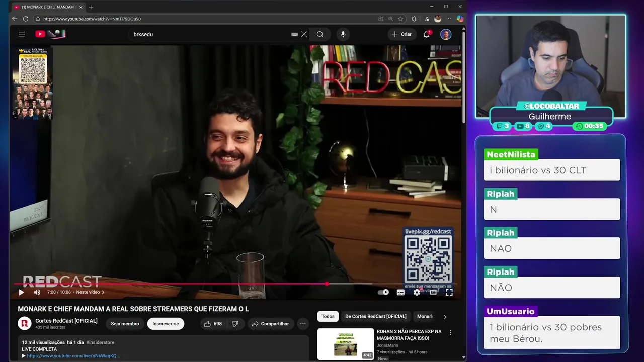The height and width of the screenshot is (362, 644).
Task: Open ROHAN 2 NÃO PERCA EXP title
Action: pos(409,335)
